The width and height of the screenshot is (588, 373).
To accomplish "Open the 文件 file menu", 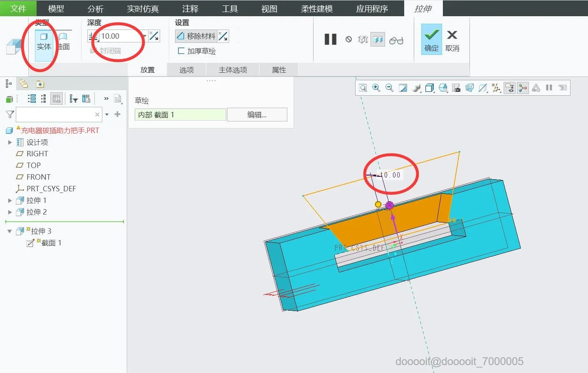I will tap(18, 8).
